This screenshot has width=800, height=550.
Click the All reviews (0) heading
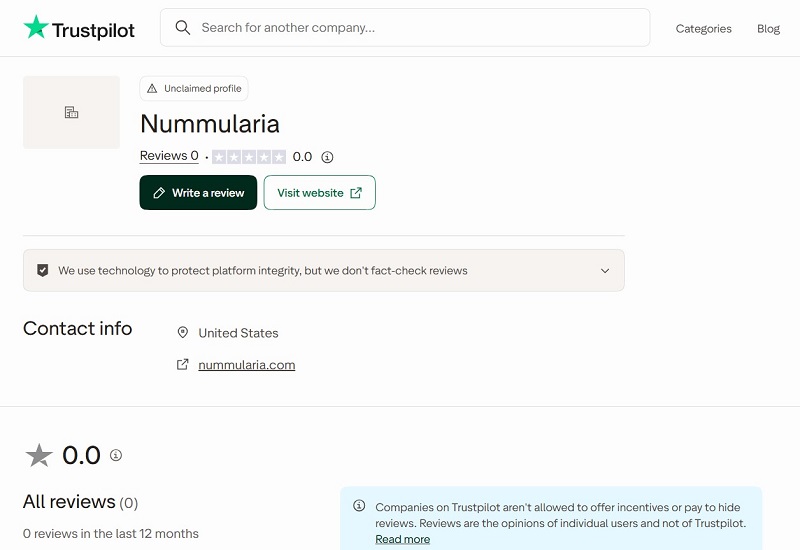click(81, 502)
